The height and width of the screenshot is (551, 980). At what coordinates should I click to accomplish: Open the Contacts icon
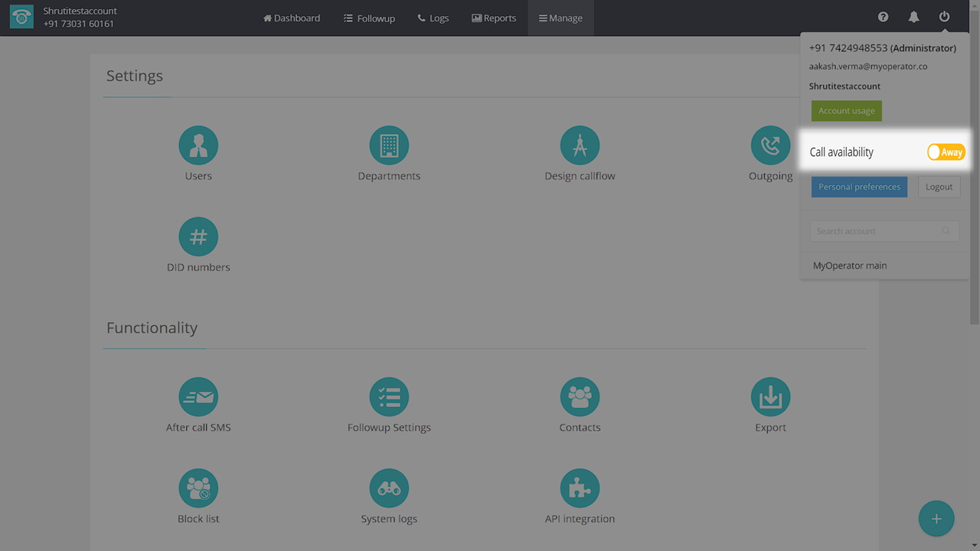coord(580,397)
